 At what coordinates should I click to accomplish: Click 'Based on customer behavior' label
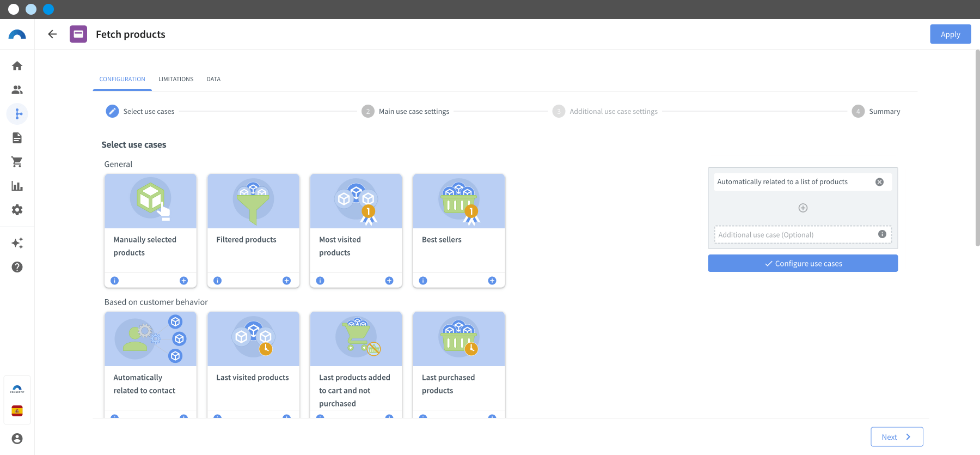pyautogui.click(x=156, y=302)
